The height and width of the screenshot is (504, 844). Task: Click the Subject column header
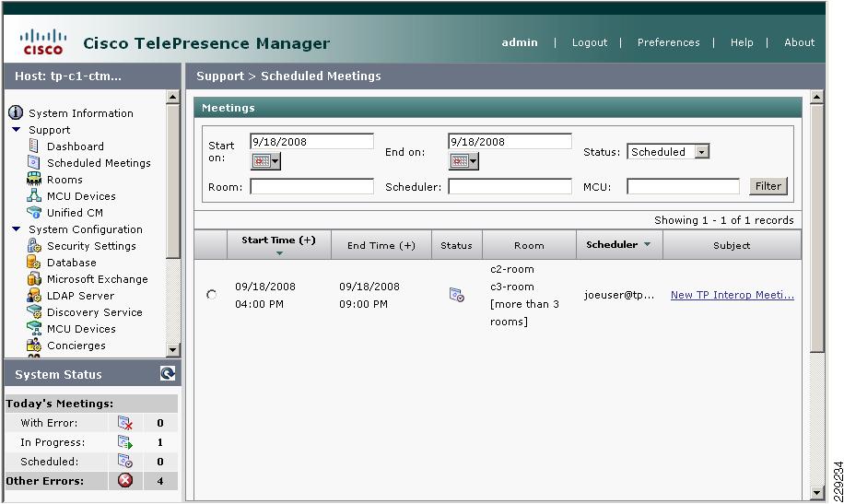coord(732,245)
